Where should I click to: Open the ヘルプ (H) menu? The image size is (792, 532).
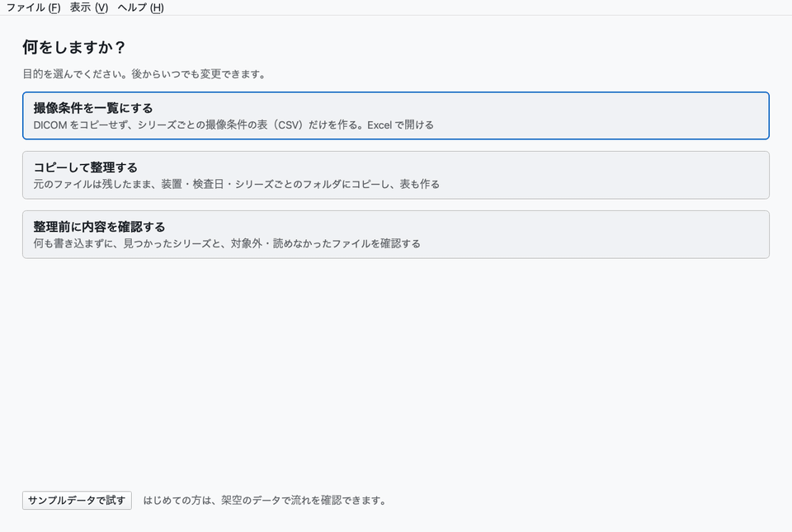140,7
